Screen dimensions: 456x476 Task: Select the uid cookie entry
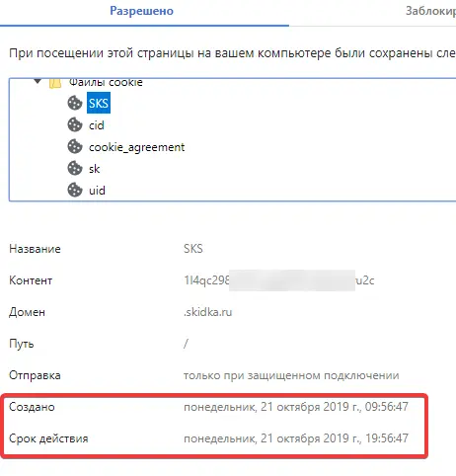click(97, 191)
